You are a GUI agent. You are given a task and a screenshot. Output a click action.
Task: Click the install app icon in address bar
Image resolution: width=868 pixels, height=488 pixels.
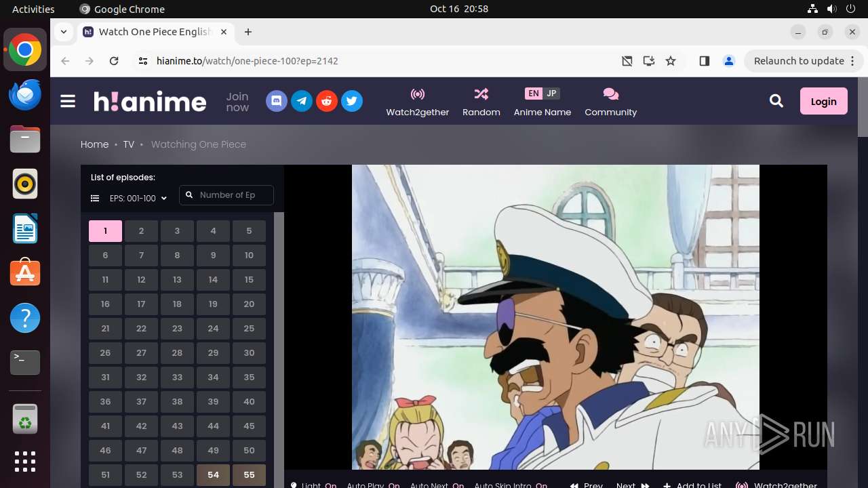click(x=649, y=61)
